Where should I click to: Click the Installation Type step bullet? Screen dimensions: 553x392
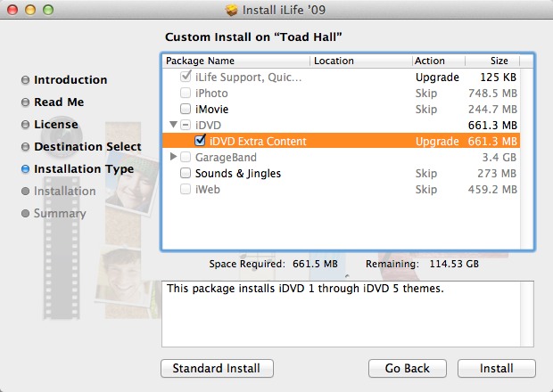pos(26,169)
